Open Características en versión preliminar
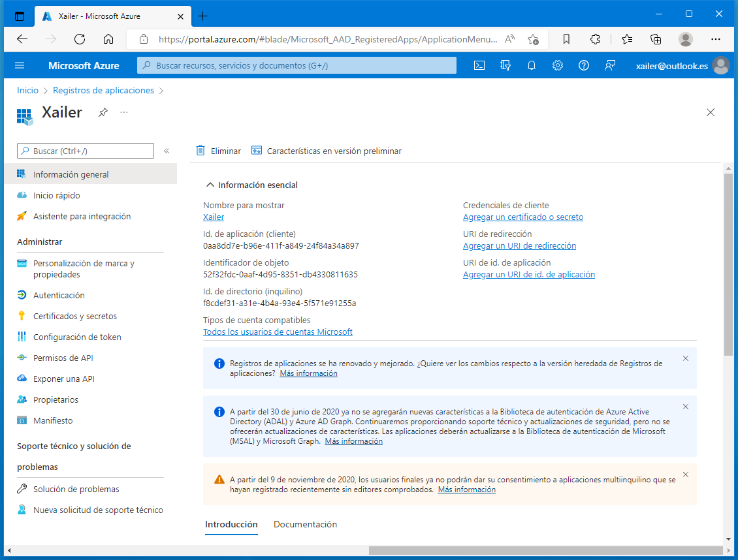 326,151
